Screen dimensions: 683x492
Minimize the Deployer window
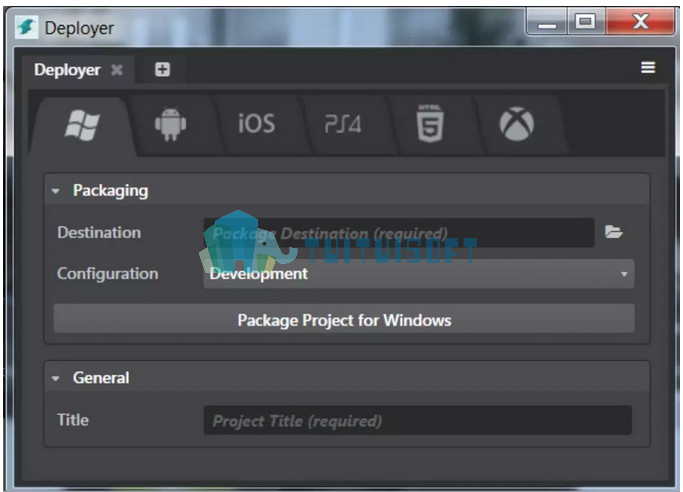pyautogui.click(x=547, y=22)
